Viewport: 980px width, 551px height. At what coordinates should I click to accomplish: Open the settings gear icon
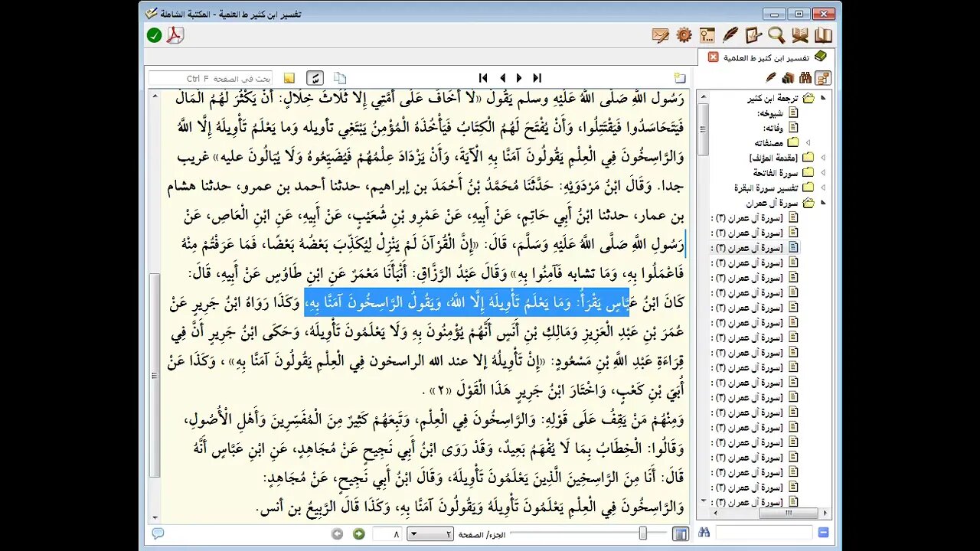[x=684, y=35]
